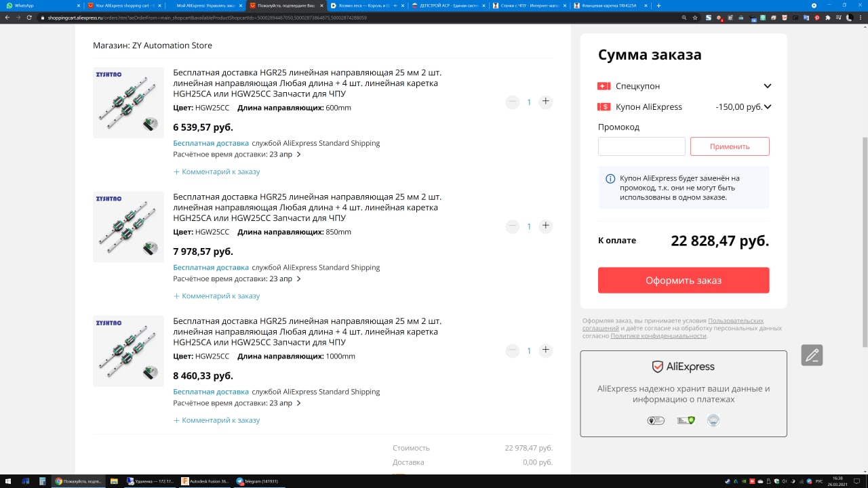Increase quantity of the 600mm guide rail item
The image size is (868, 488).
(x=545, y=102)
